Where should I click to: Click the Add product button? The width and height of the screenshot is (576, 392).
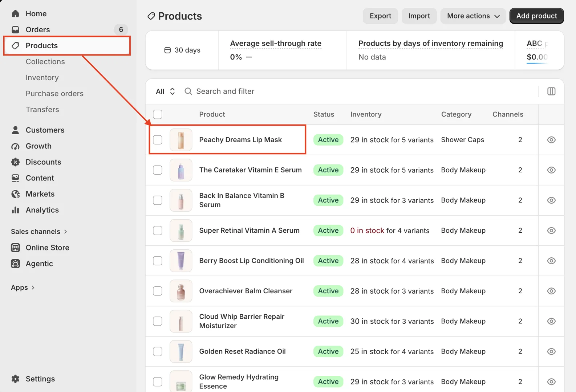[536, 16]
